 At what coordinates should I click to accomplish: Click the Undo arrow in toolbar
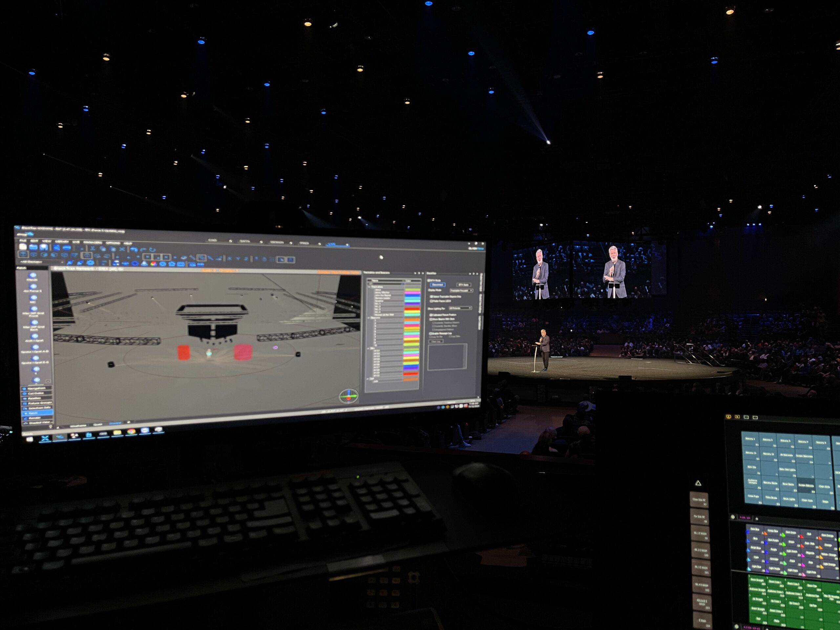[134, 249]
